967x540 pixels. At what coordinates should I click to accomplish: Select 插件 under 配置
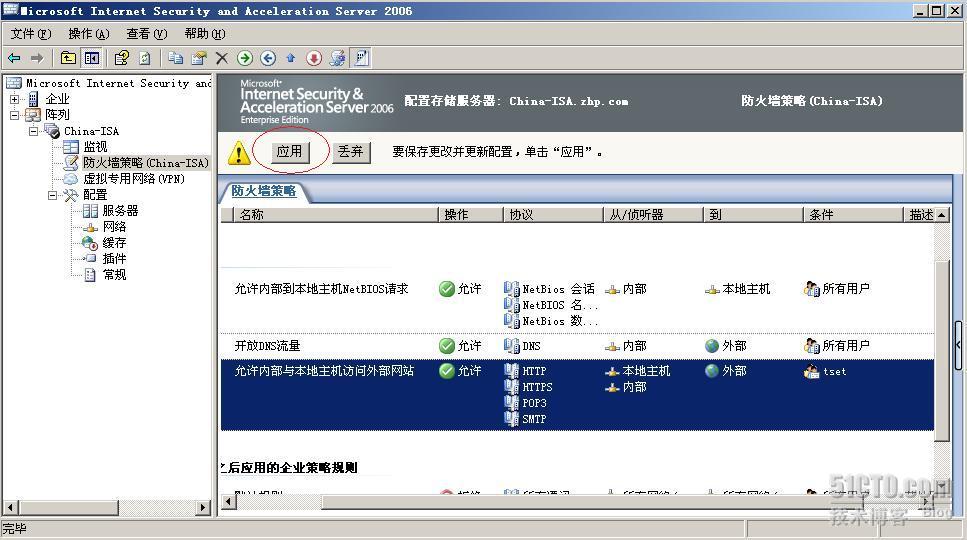click(x=114, y=259)
